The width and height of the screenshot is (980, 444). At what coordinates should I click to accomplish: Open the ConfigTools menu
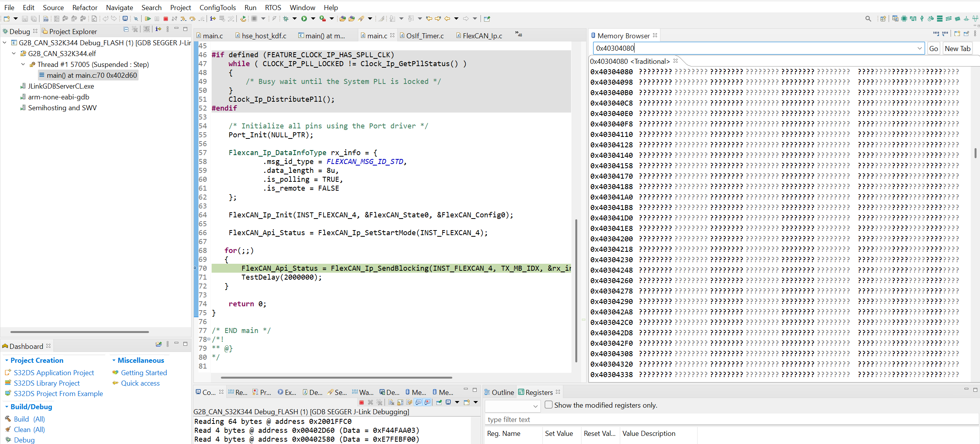[x=217, y=7]
